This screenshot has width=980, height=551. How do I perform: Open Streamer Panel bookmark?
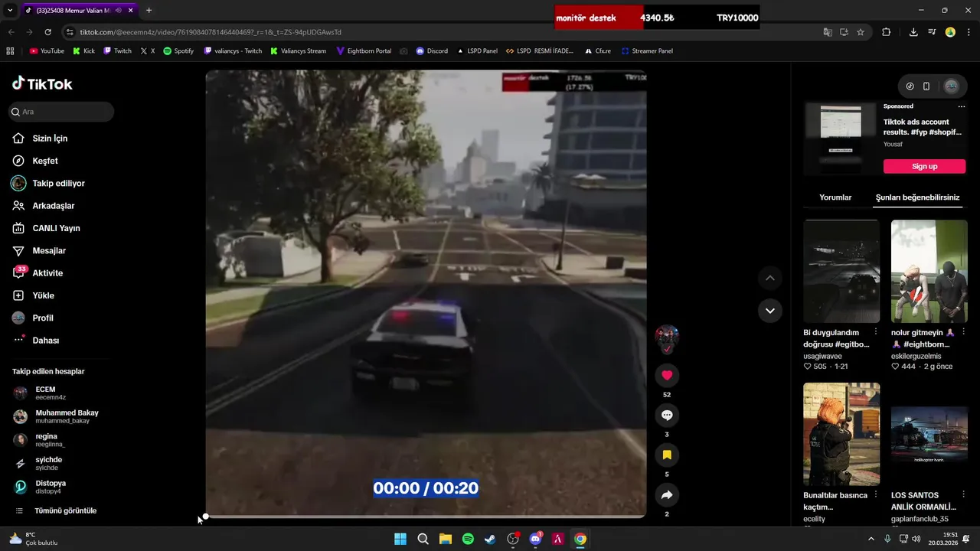point(647,51)
